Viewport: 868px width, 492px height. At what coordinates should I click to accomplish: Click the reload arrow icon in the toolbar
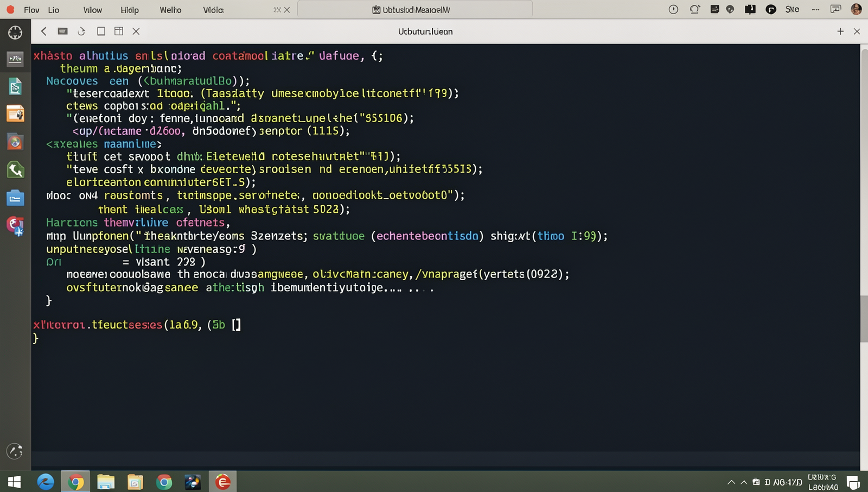click(81, 31)
